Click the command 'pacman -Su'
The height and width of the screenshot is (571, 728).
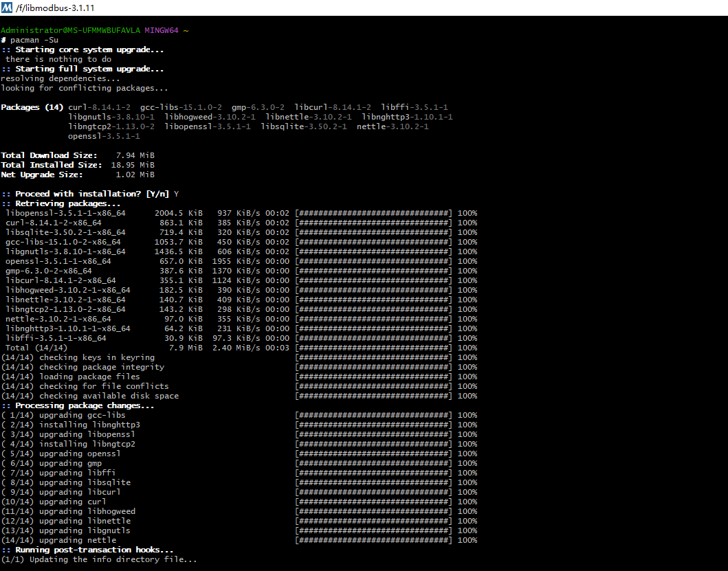34,40
